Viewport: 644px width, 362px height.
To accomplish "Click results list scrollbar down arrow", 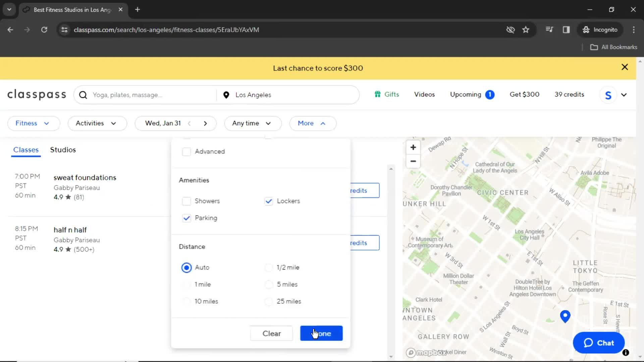I will click(391, 357).
